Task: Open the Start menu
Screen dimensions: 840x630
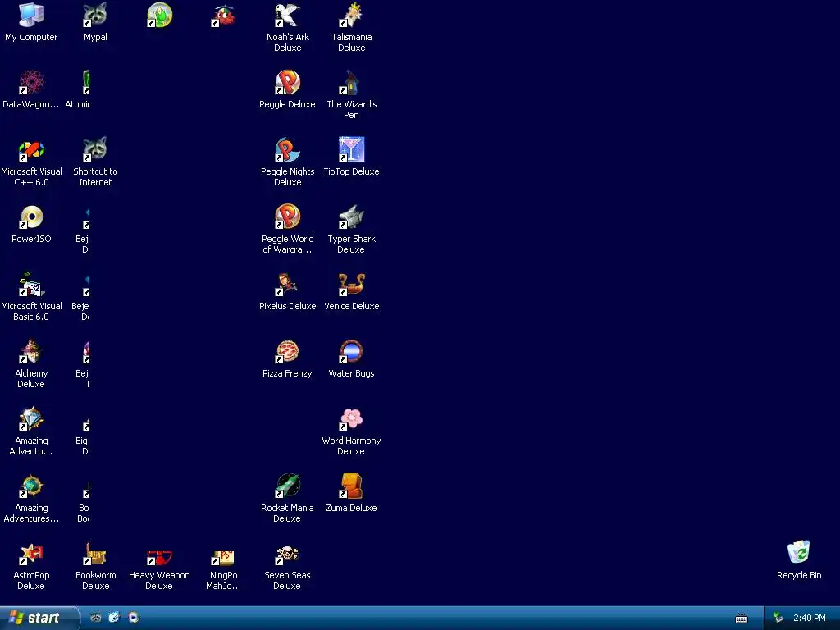Action: pyautogui.click(x=39, y=618)
